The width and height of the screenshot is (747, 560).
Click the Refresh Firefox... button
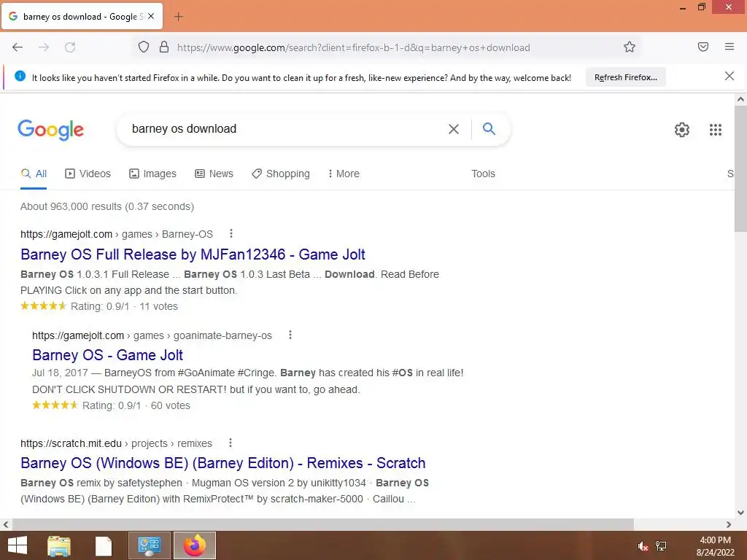[x=625, y=77]
